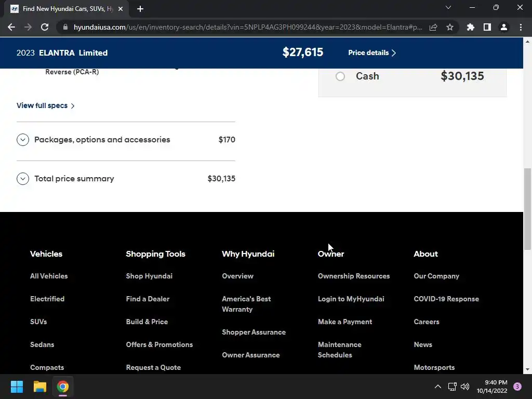Open COVID-19 Response link
This screenshot has height=399, width=532.
pyautogui.click(x=446, y=299)
